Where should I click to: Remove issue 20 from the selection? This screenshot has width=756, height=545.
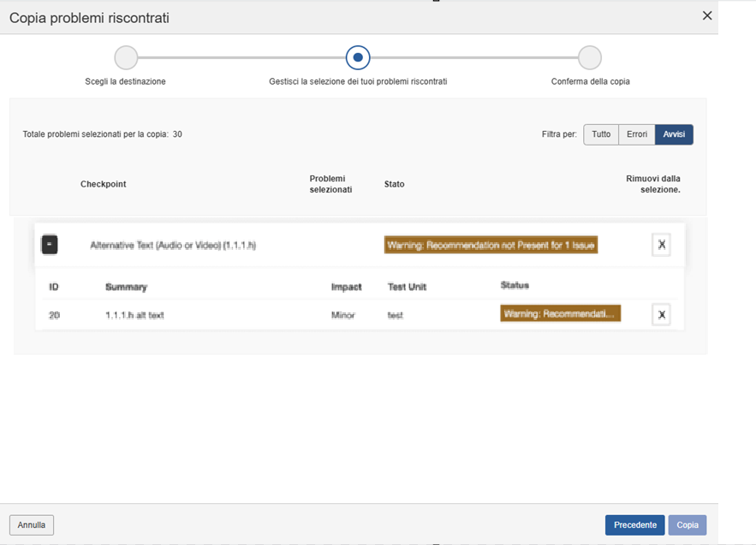point(661,315)
